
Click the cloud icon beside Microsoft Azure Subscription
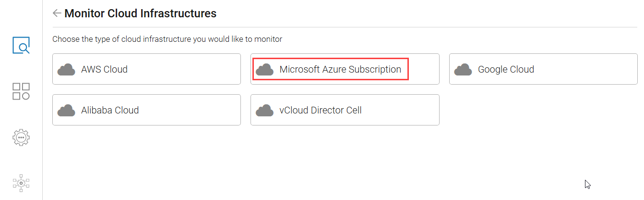pos(264,70)
